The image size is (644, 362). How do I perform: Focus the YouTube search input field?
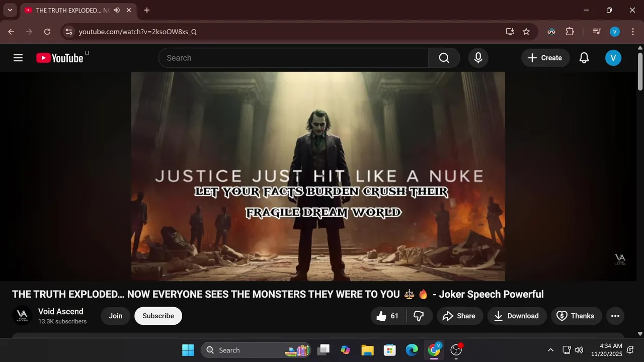pyautogui.click(x=293, y=58)
